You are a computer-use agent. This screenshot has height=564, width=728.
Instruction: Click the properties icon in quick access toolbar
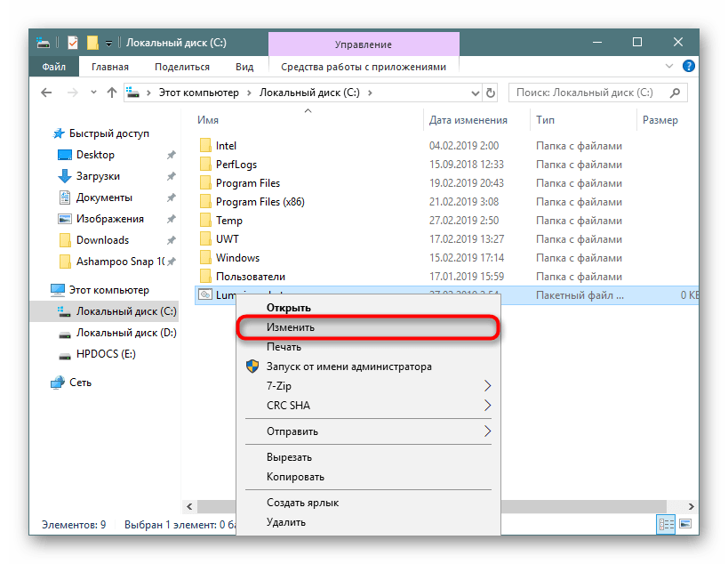point(73,43)
